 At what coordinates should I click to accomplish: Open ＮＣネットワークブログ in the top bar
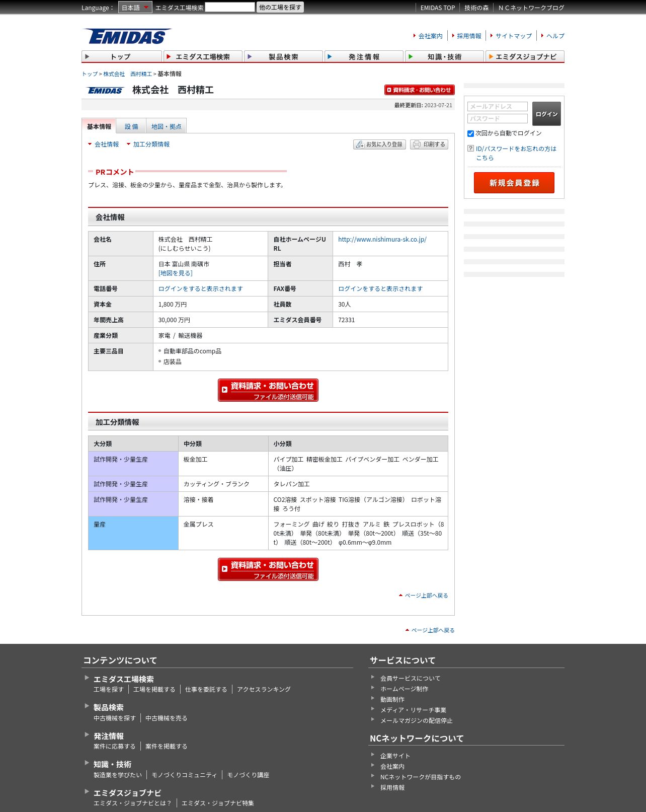point(531,8)
